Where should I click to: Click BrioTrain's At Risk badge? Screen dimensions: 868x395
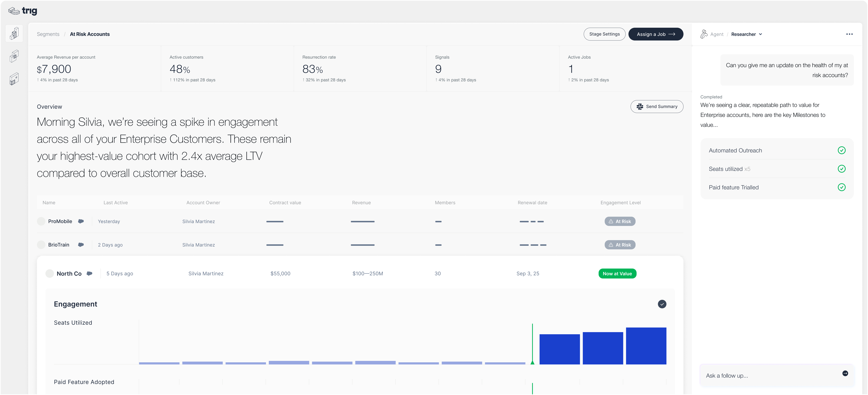(620, 245)
